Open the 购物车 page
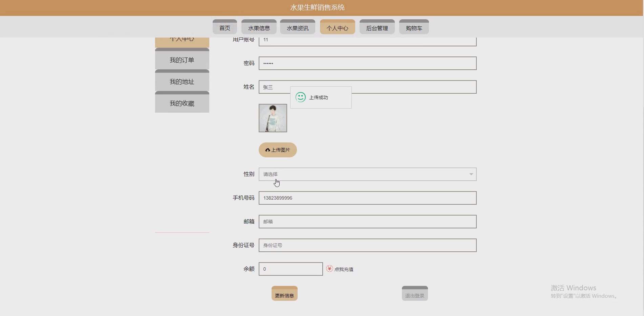This screenshot has width=644, height=316. click(x=414, y=27)
